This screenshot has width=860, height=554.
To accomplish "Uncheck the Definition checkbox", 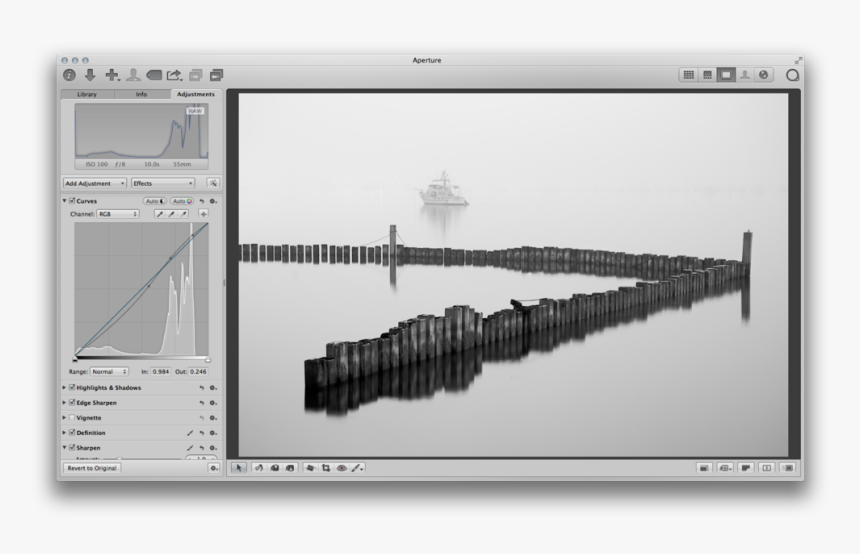I will [x=72, y=433].
